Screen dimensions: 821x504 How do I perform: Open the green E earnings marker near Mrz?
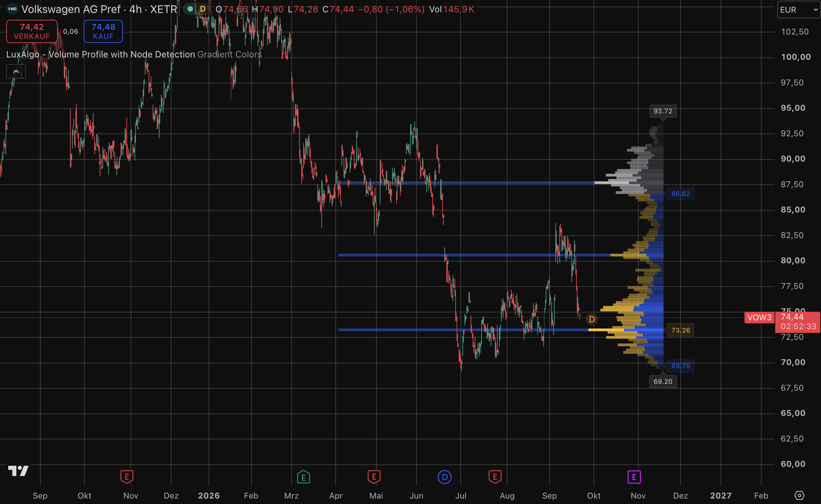[x=303, y=477]
